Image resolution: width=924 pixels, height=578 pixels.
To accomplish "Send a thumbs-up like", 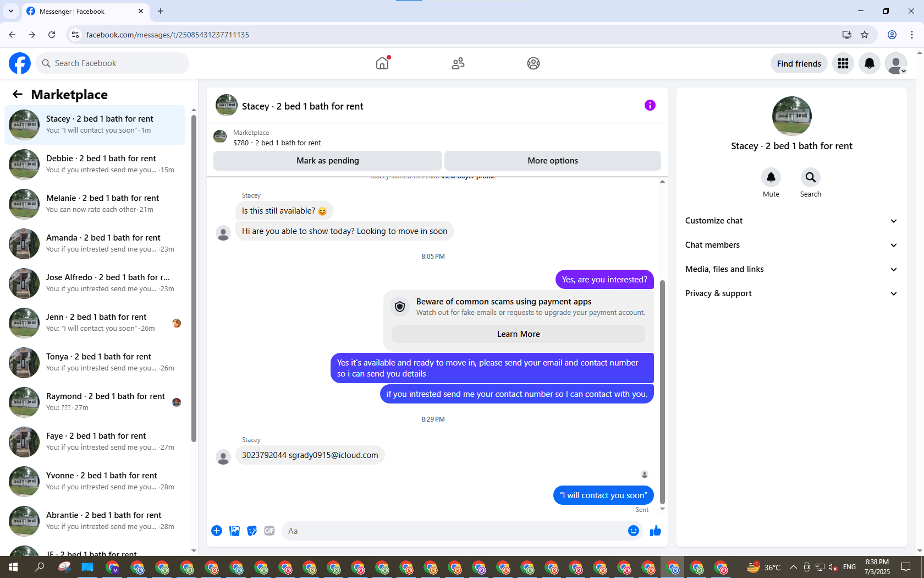I will (x=656, y=531).
